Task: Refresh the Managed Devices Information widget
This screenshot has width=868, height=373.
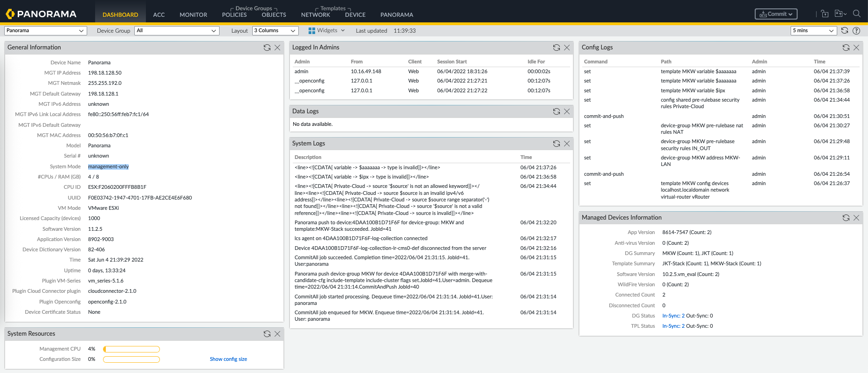Action: point(846,218)
